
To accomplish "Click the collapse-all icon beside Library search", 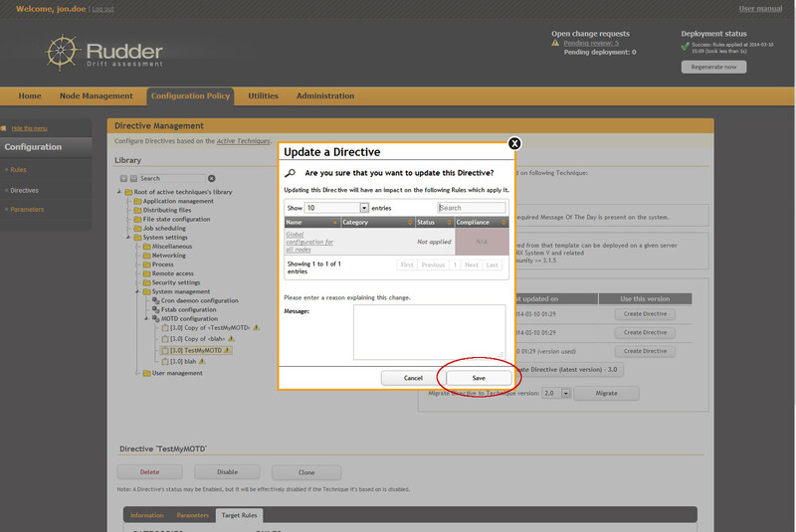I will (133, 179).
